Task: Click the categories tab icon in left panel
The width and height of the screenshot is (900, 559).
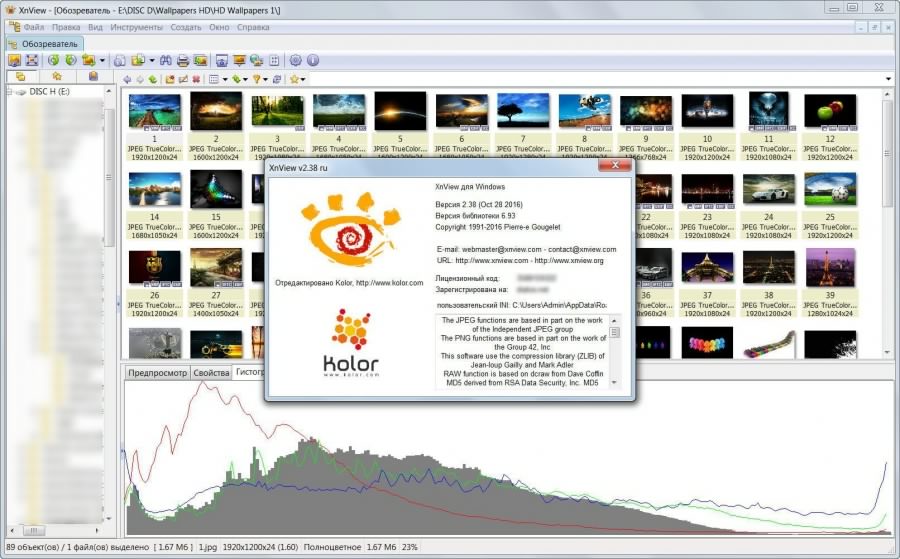Action: 93,77
